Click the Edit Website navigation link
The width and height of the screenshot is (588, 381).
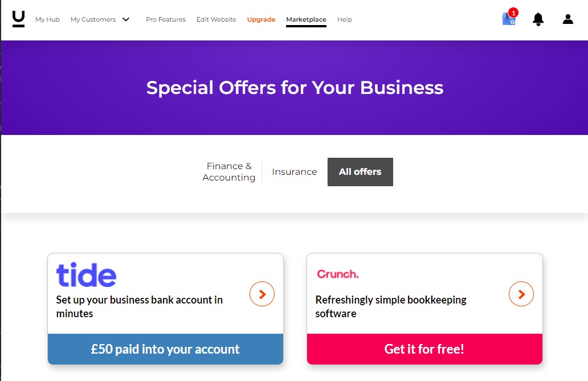click(216, 19)
